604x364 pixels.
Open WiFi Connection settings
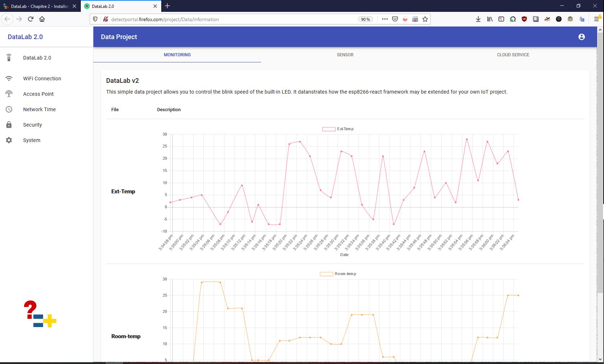42,79
